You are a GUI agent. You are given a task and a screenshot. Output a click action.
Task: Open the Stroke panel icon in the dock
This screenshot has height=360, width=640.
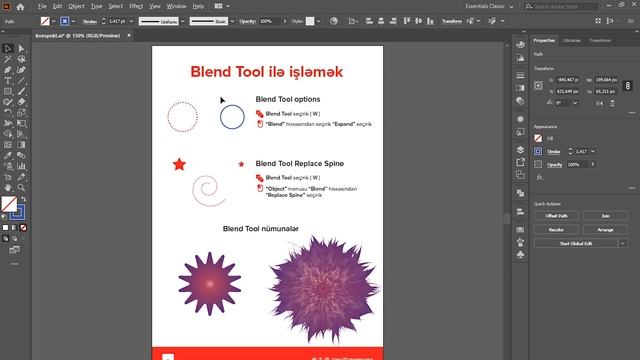(x=520, y=76)
